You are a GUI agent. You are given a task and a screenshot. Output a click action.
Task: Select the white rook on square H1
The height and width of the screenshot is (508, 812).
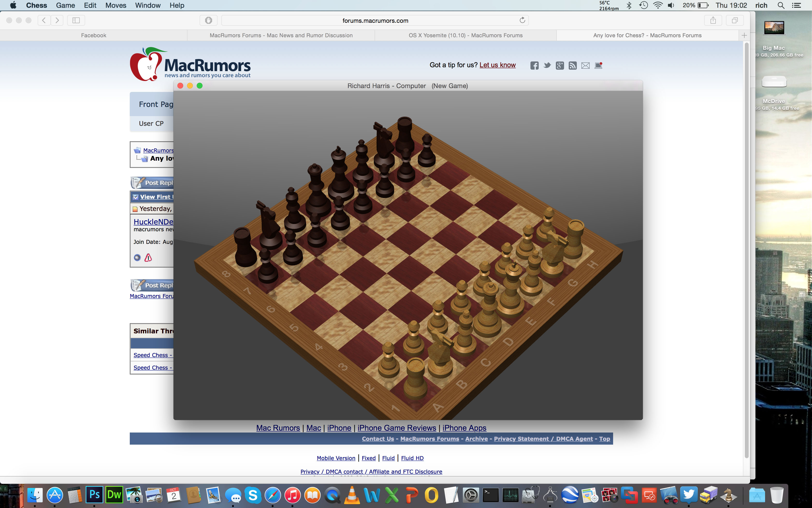(x=574, y=239)
